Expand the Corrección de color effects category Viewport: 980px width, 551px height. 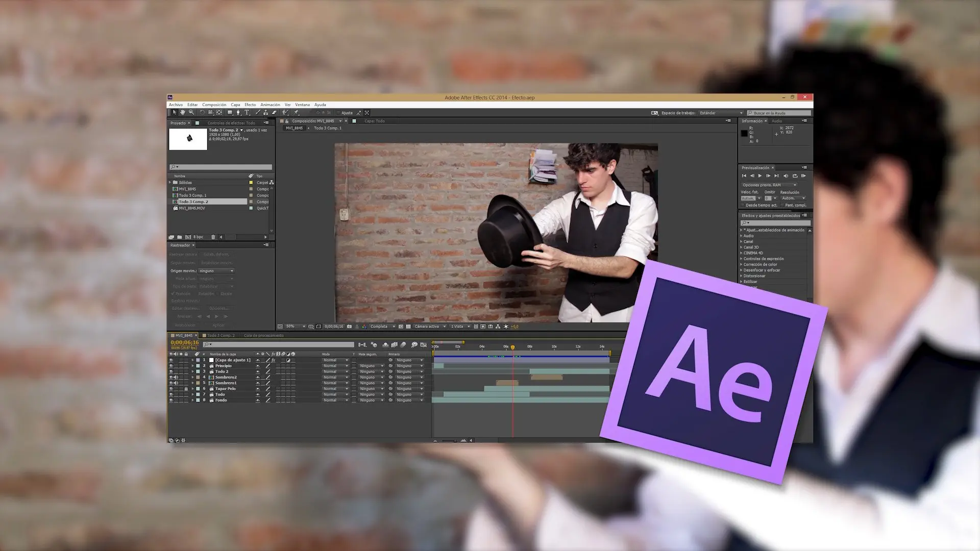click(741, 264)
